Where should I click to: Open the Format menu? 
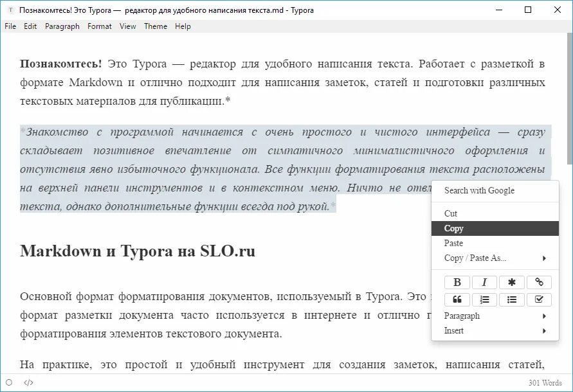tap(100, 26)
